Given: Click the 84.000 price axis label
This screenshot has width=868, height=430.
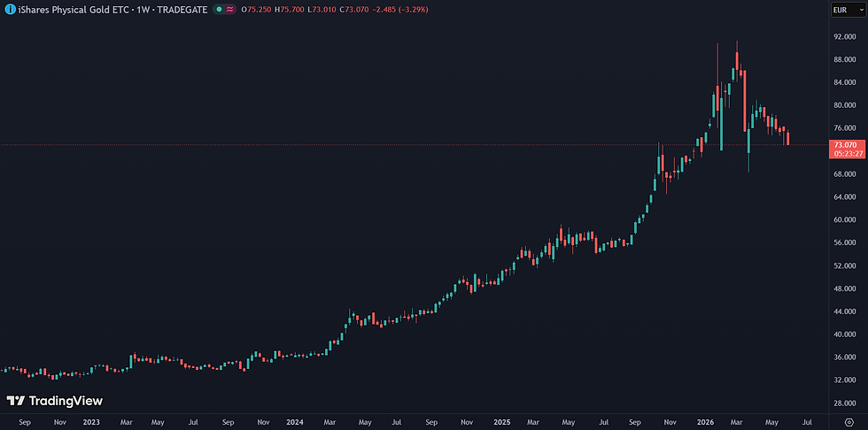Looking at the screenshot, I should pos(845,82).
